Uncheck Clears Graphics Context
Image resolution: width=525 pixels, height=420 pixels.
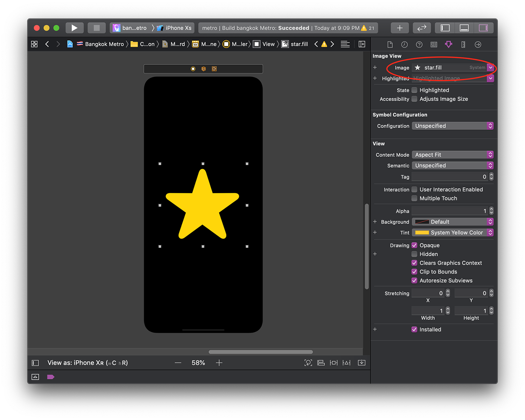click(414, 263)
